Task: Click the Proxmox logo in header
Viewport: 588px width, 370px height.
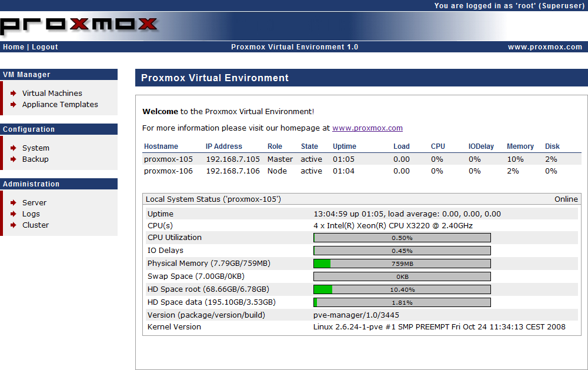Action: (79, 25)
